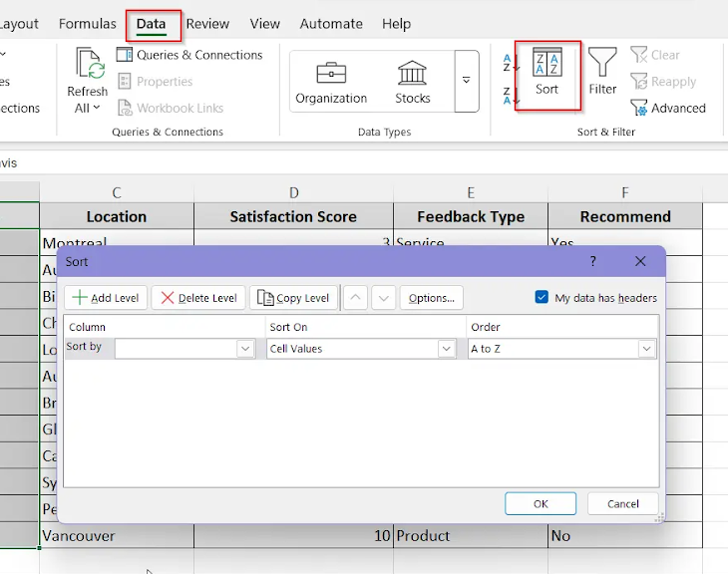This screenshot has height=574, width=728.
Task: Open Queries & Connections pane
Action: pos(189,55)
